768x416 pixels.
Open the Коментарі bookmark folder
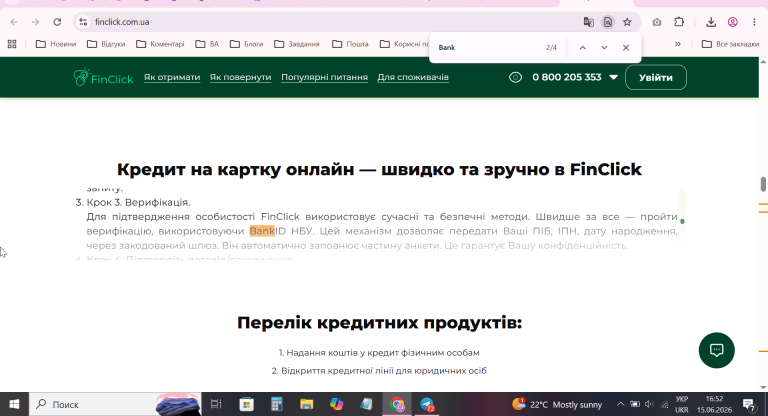[160, 44]
